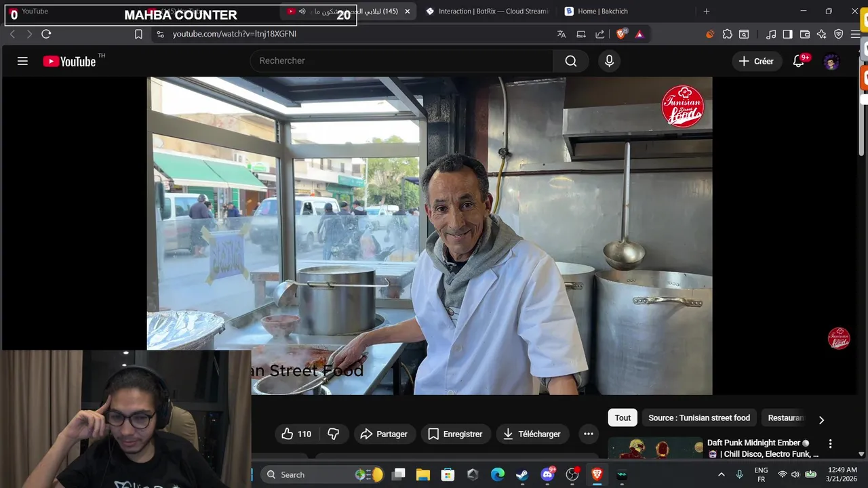Open the Daft Punk Midnight Ember video
The height and width of the screenshot is (488, 868).
[x=763, y=448]
